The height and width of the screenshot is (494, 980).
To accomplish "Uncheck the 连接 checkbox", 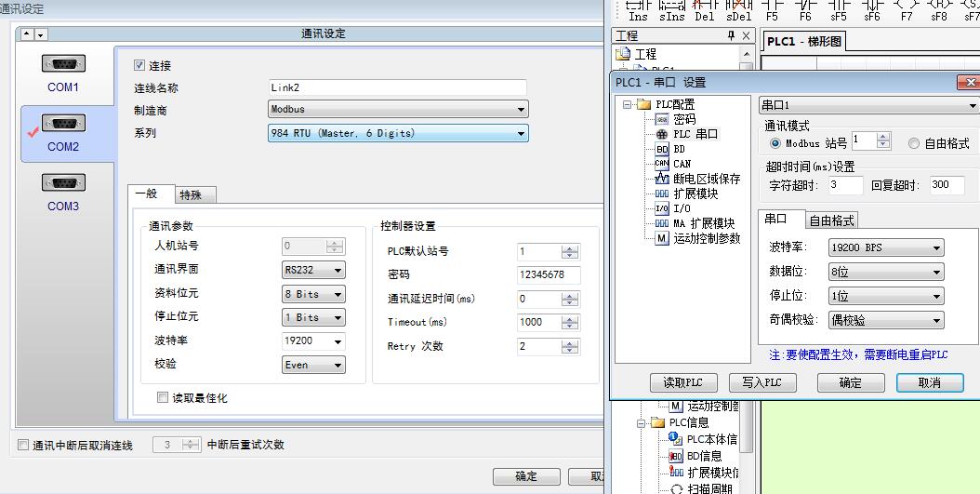I will pos(140,66).
